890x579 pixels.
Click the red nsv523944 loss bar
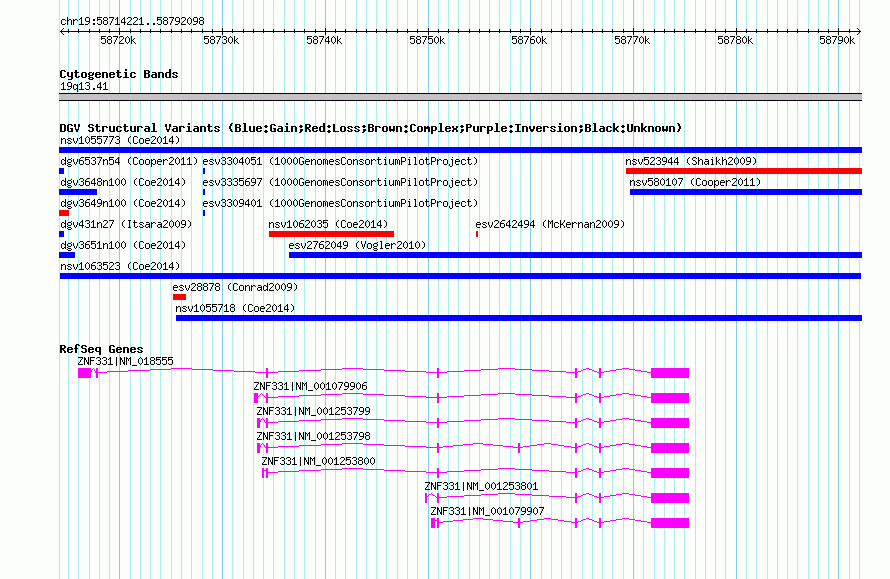point(744,171)
